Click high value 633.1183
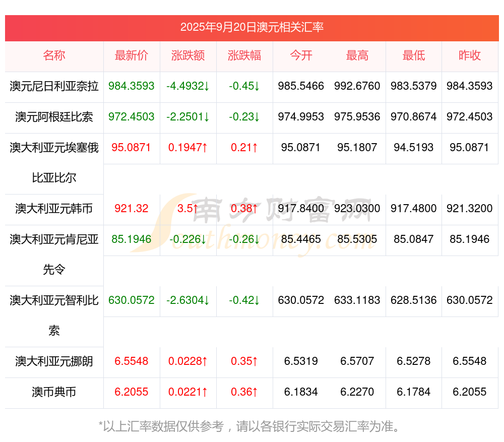This screenshot has width=504, height=442. tap(357, 300)
